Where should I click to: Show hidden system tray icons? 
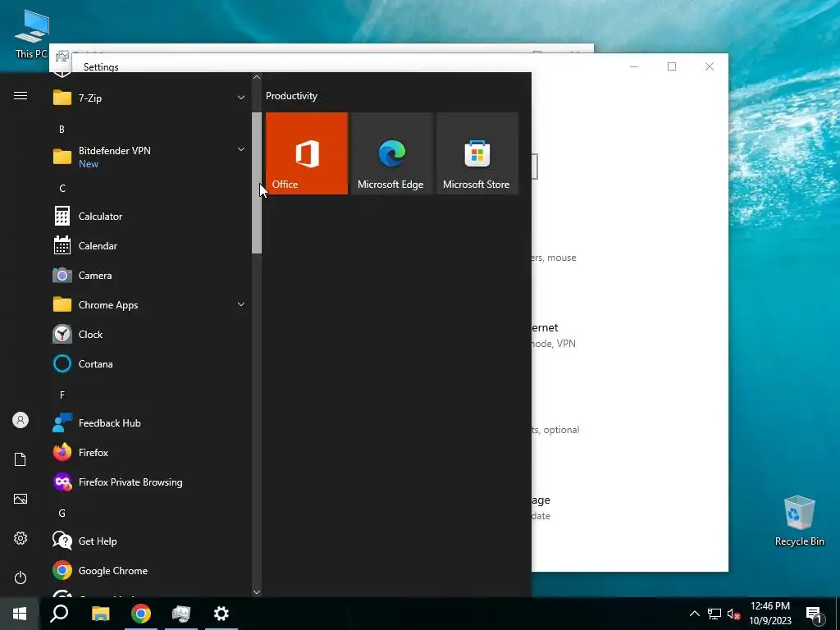(x=694, y=614)
